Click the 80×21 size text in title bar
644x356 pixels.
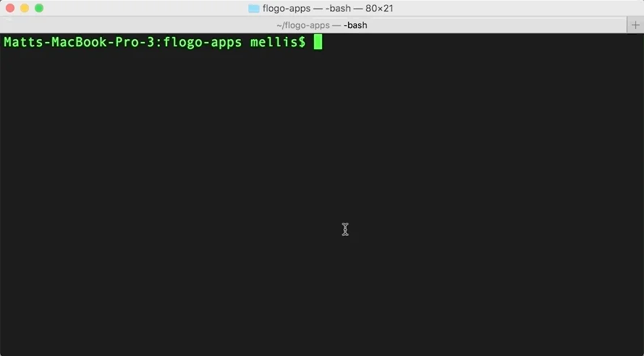point(379,8)
